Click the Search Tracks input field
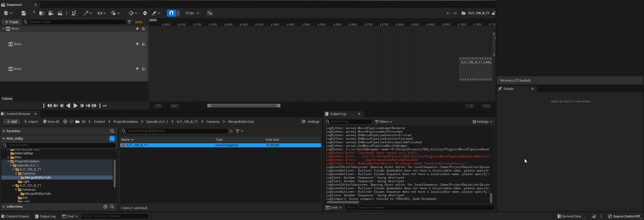This screenshot has width=644, height=220. click(x=75, y=22)
